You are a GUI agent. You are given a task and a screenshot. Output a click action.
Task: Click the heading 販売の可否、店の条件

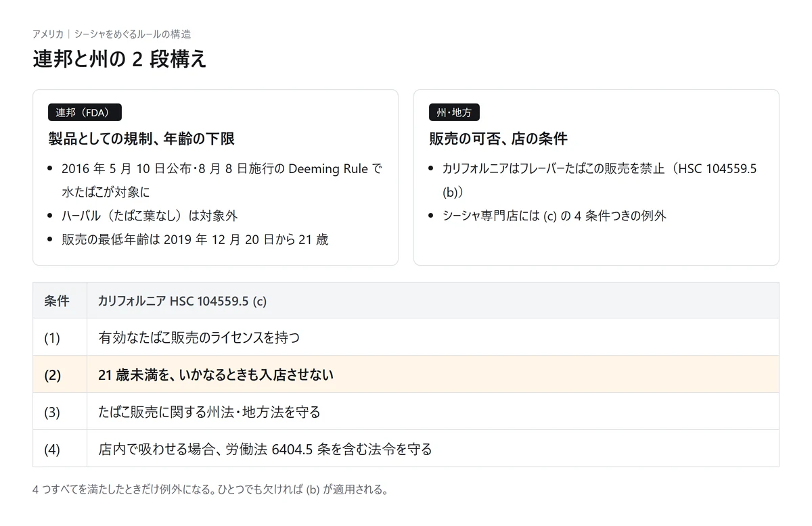pos(498,139)
